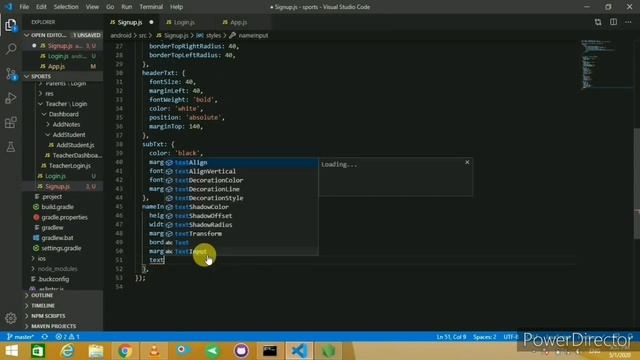The image size is (640, 360).
Task: Open the Explorer view icon
Action: (x=11, y=25)
